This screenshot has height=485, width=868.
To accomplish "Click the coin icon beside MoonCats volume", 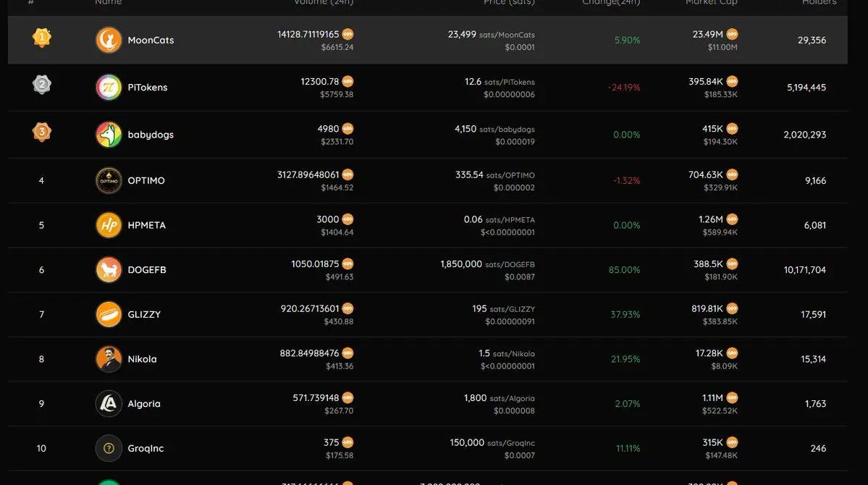I will point(347,34).
